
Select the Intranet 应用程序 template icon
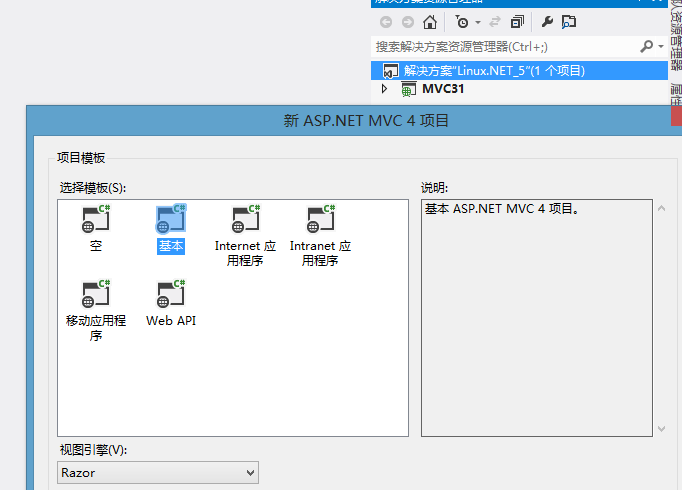pyautogui.click(x=321, y=219)
